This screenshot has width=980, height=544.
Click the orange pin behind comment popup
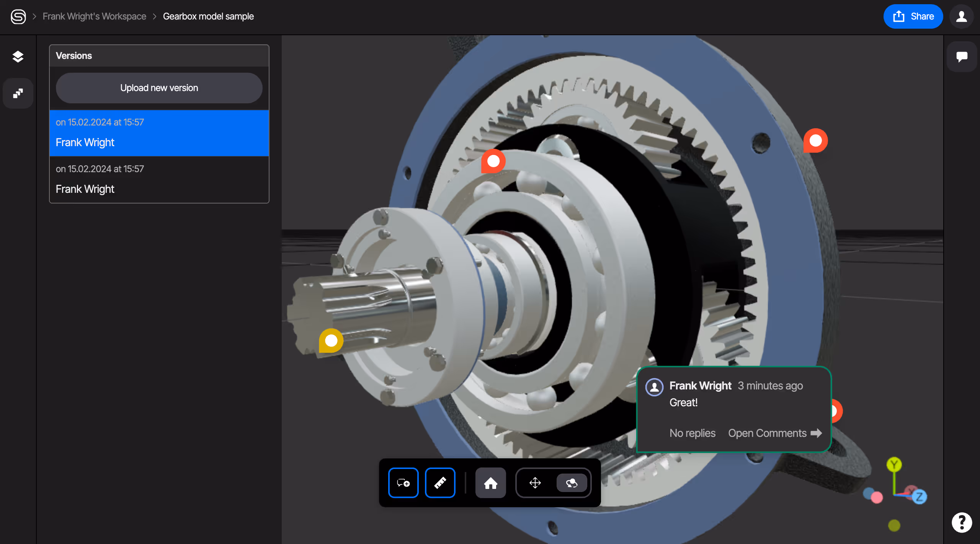837,411
